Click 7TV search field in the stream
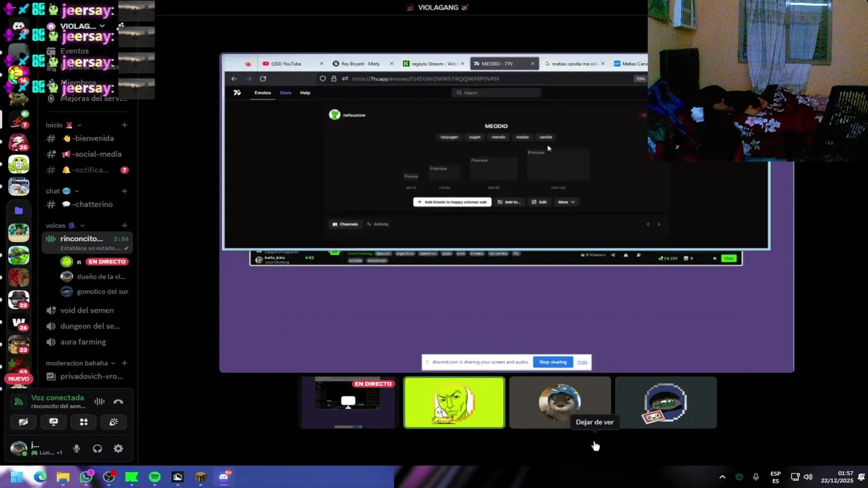This screenshot has width=868, height=488. coord(496,93)
